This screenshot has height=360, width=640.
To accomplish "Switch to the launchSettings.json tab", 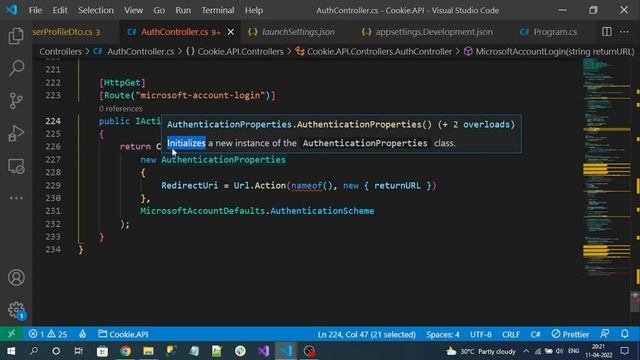I will point(291,32).
